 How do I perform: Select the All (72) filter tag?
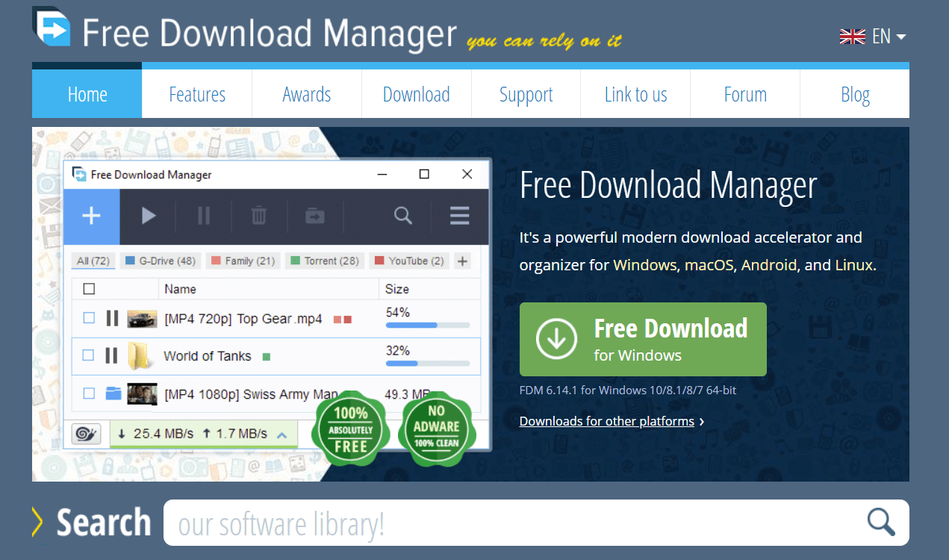93,261
